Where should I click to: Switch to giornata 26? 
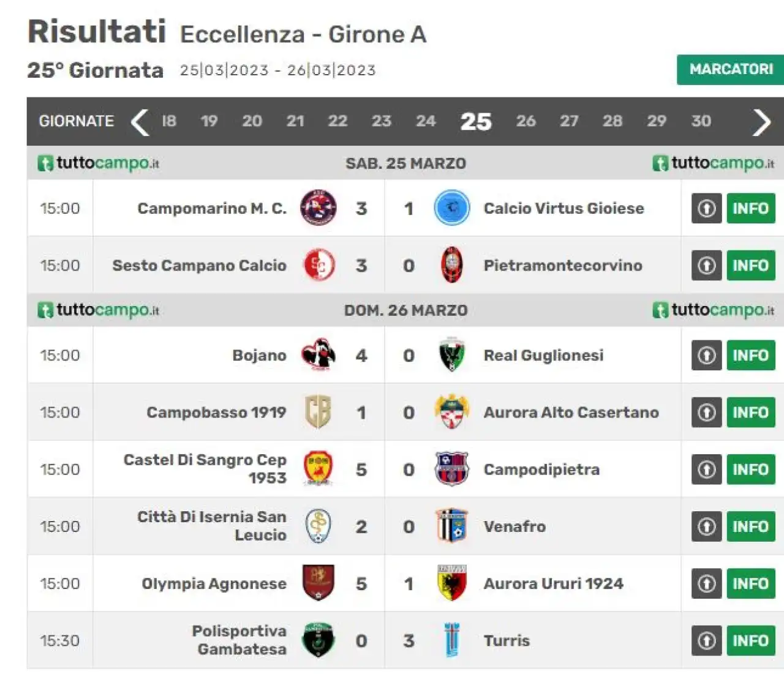click(x=526, y=121)
